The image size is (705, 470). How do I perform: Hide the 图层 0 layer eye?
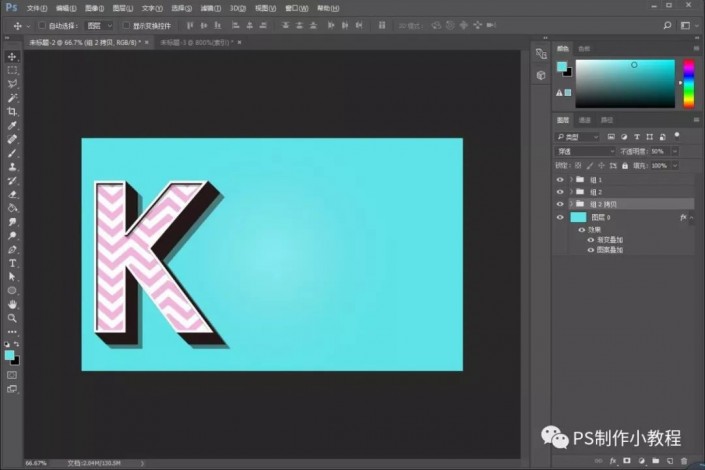[x=560, y=217]
